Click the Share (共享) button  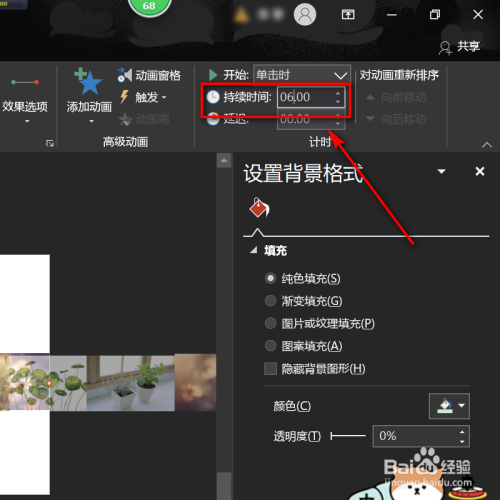[460, 47]
